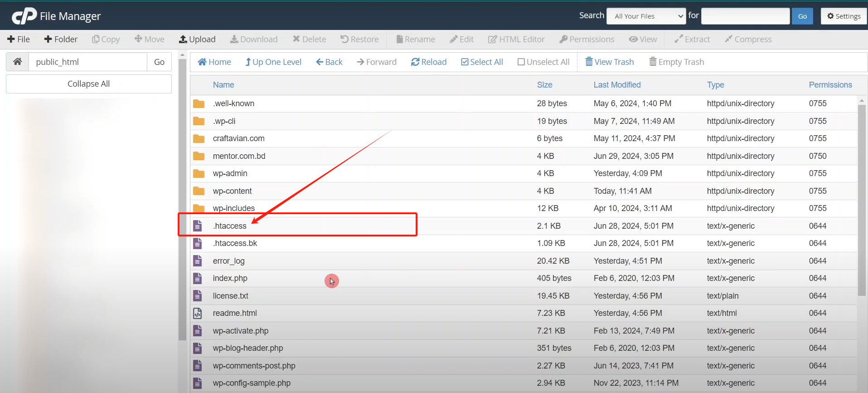868x393 pixels.
Task: Go Up One Level
Action: pos(273,62)
